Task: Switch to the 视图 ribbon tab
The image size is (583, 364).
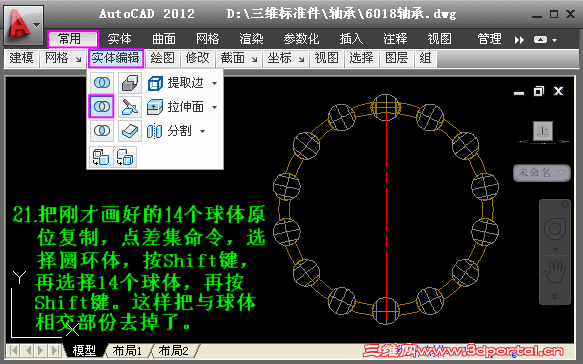Action: (439, 39)
